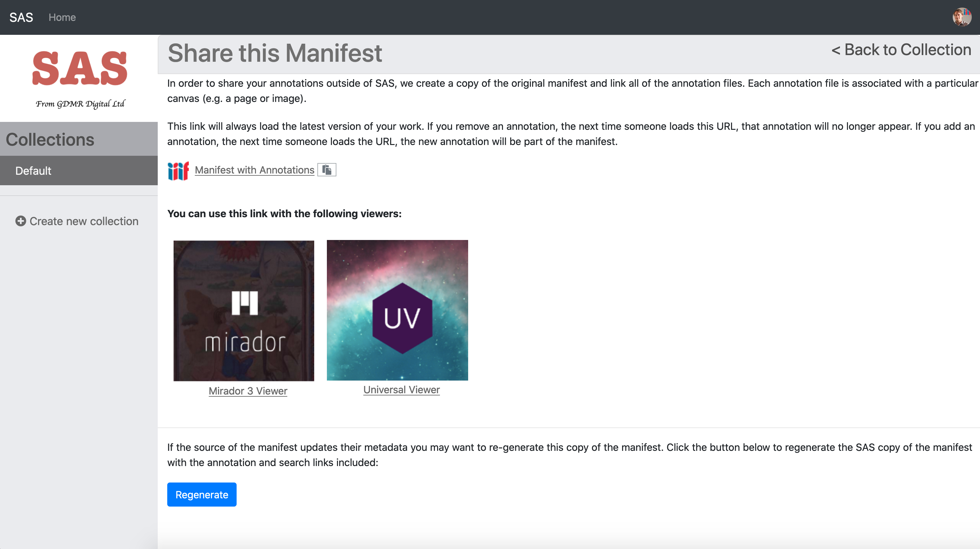Expand the Default collection in sidebar
980x549 pixels.
pos(33,170)
